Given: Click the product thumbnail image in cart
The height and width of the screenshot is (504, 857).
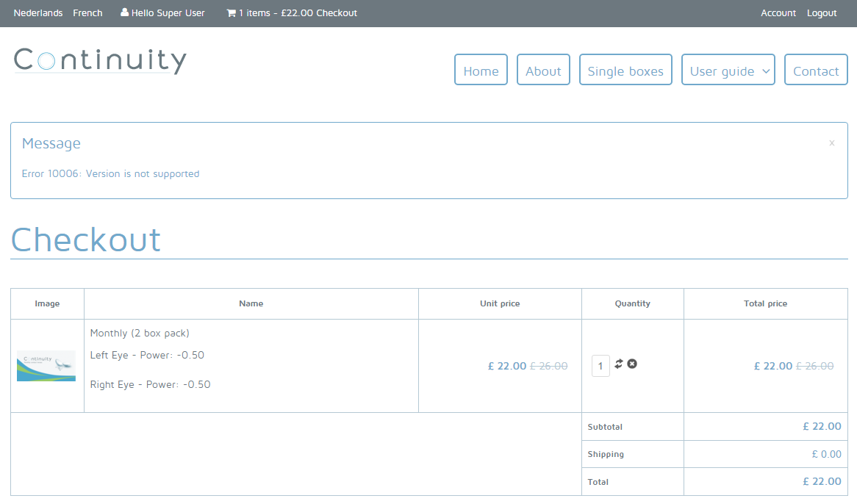Looking at the screenshot, I should pyautogui.click(x=46, y=366).
